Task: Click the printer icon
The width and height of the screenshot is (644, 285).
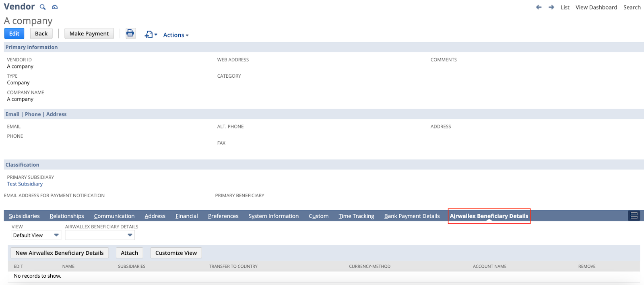Action: click(x=130, y=33)
